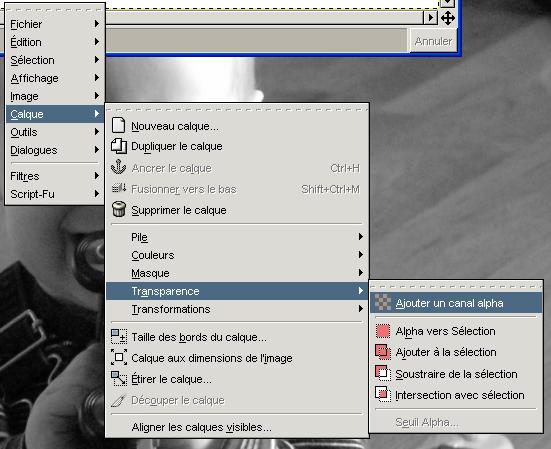Screen dimensions: 551x449
Task: Click the vertical scrollbar down arrow
Action: [447, 3]
